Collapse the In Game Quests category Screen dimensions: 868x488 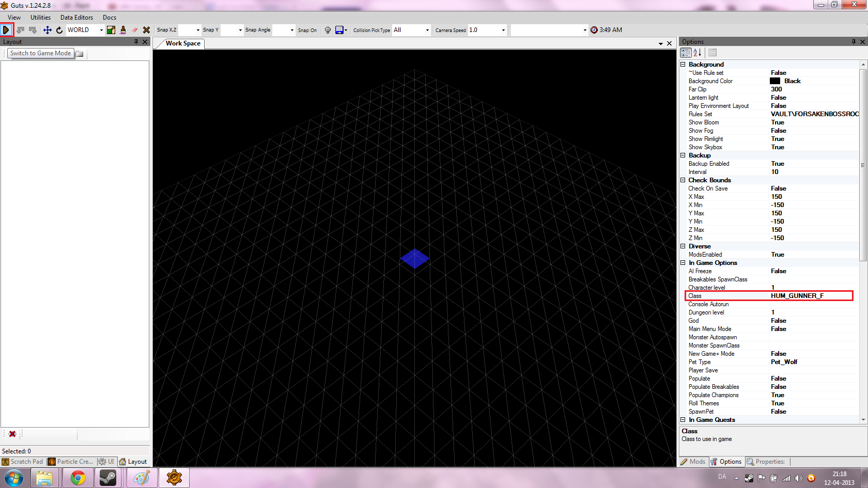(683, 420)
